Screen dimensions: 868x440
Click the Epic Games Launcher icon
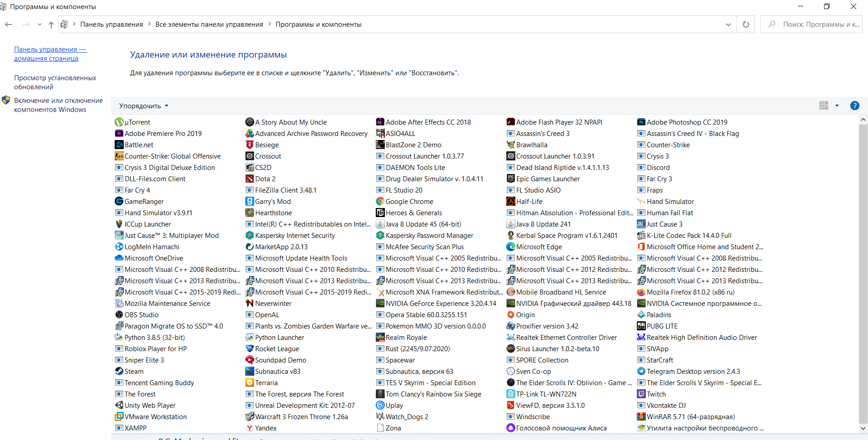pos(511,179)
